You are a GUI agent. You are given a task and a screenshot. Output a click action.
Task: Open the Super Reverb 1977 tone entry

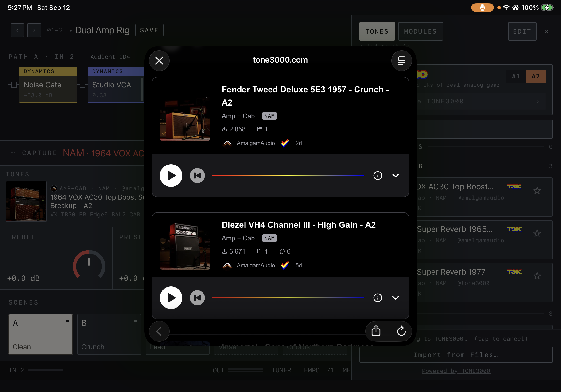coord(484,282)
